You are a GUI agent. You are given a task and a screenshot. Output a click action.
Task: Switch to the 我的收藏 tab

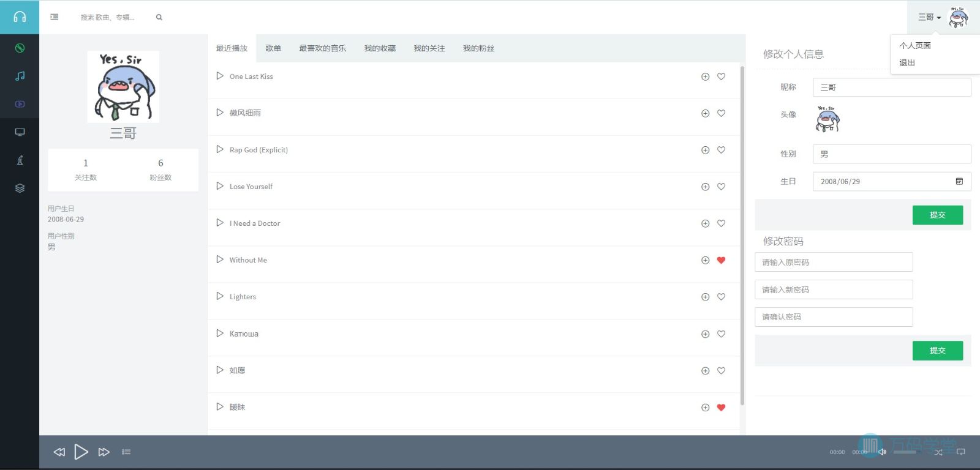(380, 48)
